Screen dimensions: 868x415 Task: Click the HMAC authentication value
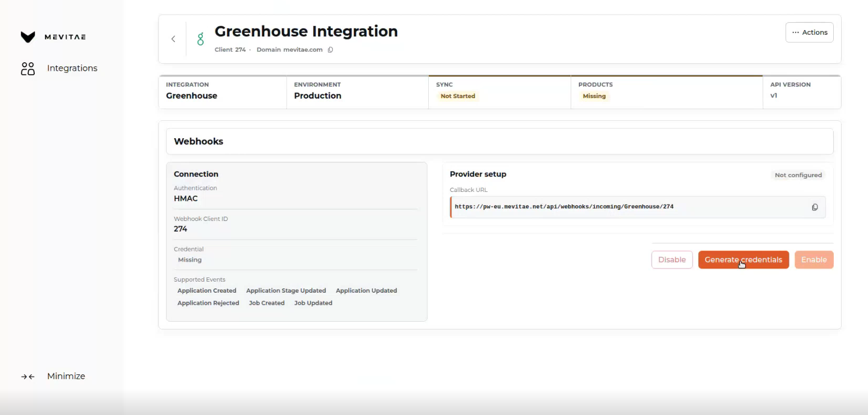(186, 198)
